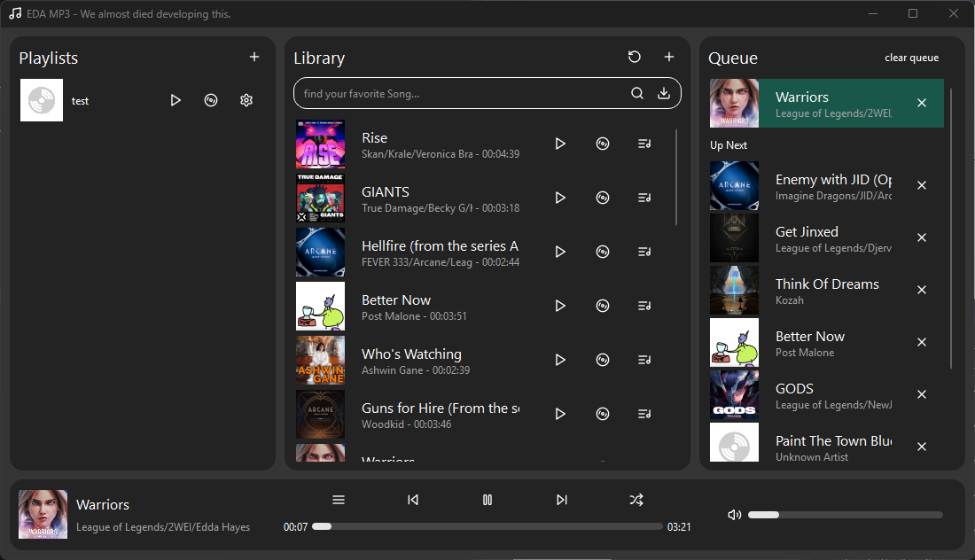975x560 pixels.
Task: Clear the entire queue
Action: (911, 58)
